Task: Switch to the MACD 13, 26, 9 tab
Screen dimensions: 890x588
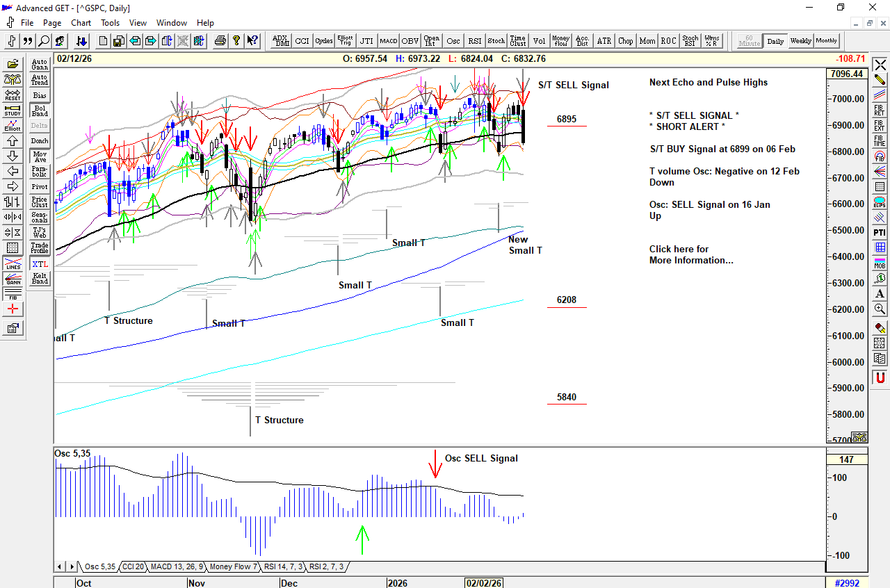Action: [x=177, y=567]
